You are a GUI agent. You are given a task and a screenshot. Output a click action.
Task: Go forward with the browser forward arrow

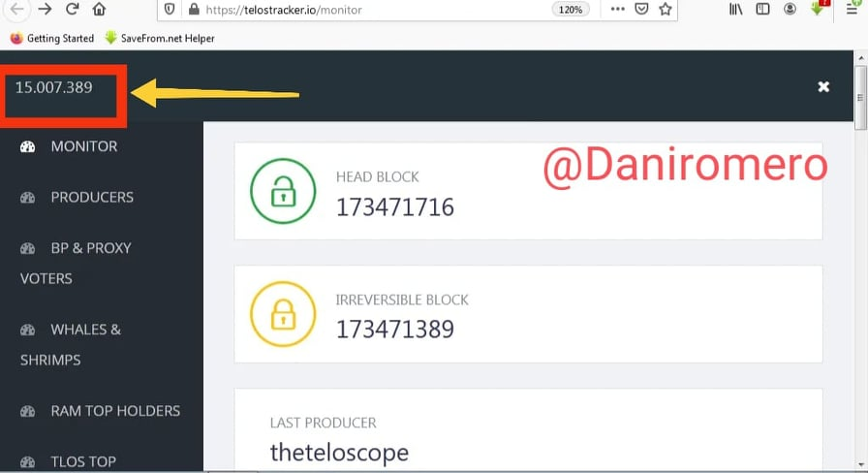45,9
